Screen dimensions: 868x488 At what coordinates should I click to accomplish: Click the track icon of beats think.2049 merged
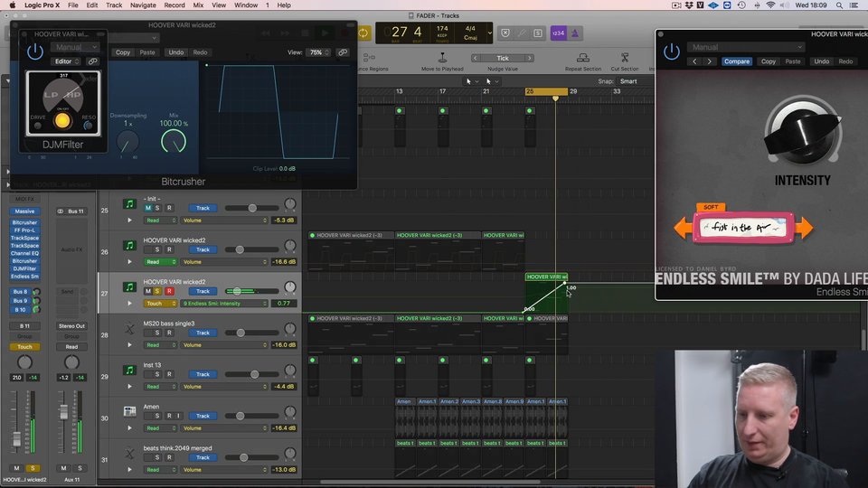(129, 453)
